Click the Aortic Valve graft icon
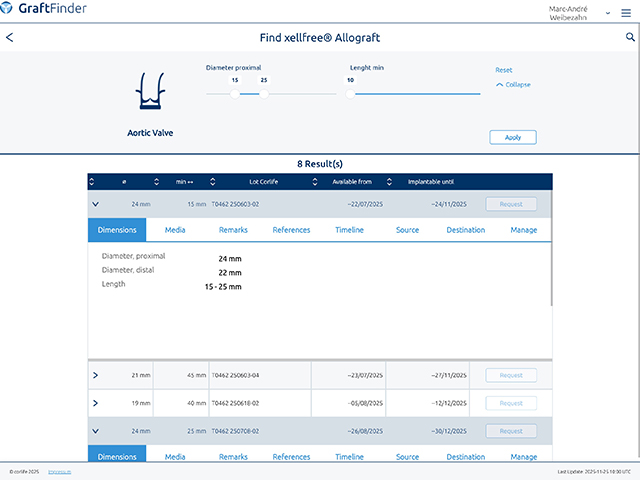 (149, 92)
